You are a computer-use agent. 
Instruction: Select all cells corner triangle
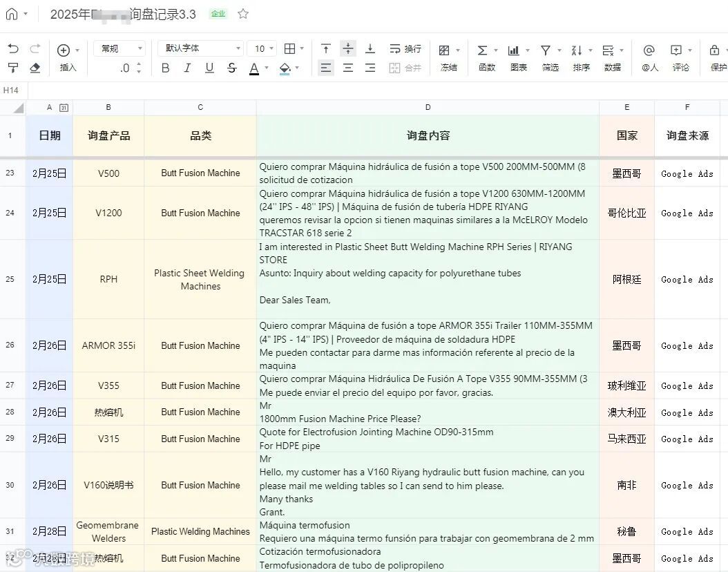19,108
